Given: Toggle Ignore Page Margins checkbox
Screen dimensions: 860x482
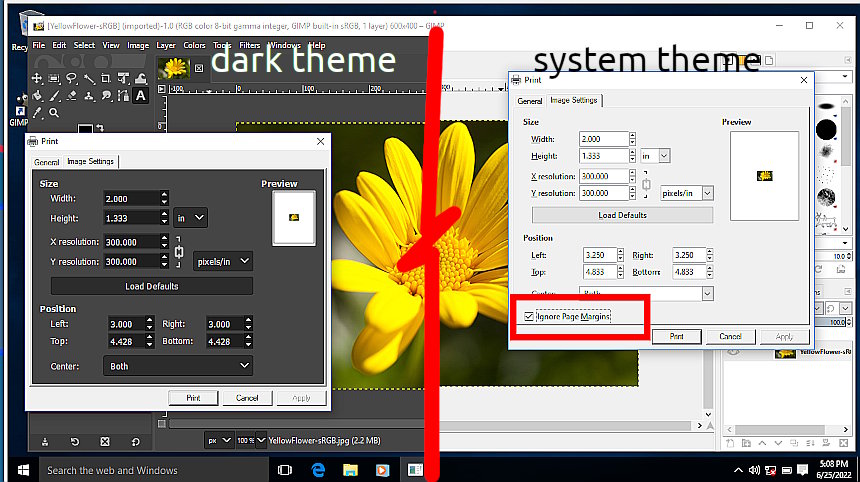Looking at the screenshot, I should click(x=529, y=316).
